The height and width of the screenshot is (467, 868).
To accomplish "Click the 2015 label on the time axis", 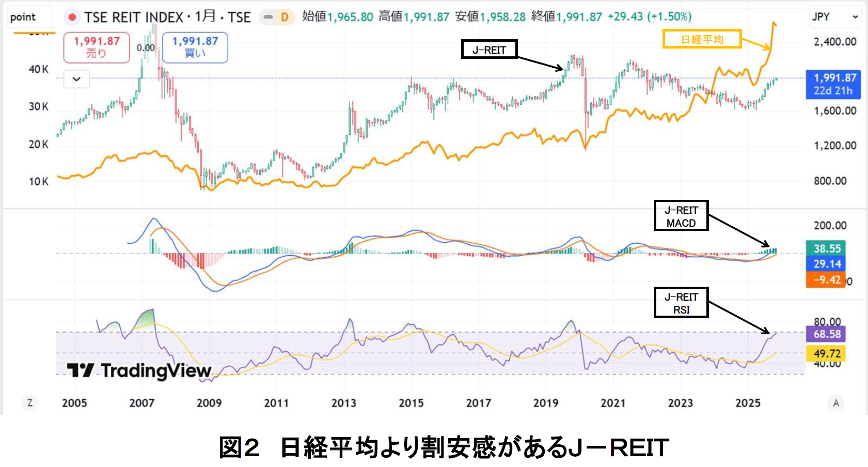I will coord(412,403).
